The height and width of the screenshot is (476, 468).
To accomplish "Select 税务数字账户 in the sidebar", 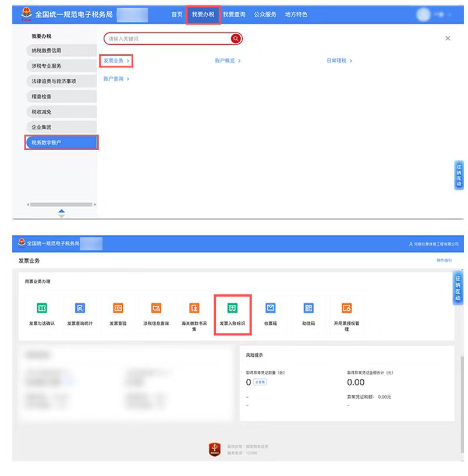I will coord(61,143).
